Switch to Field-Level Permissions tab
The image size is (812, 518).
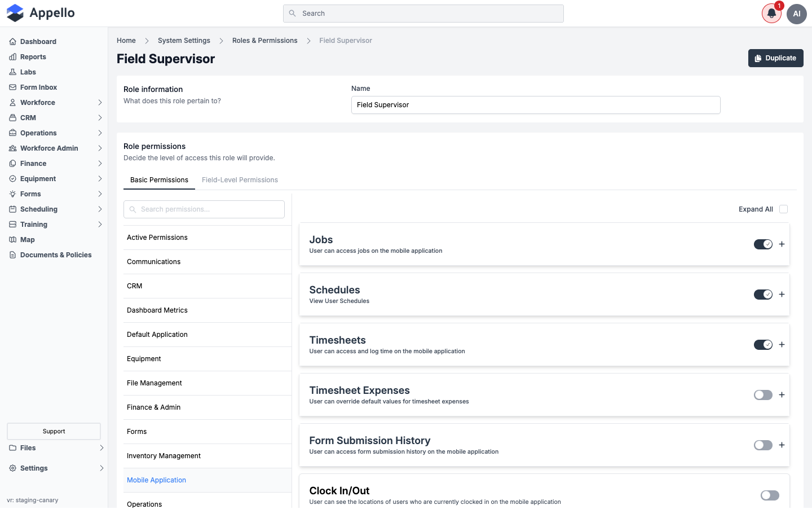pos(240,180)
